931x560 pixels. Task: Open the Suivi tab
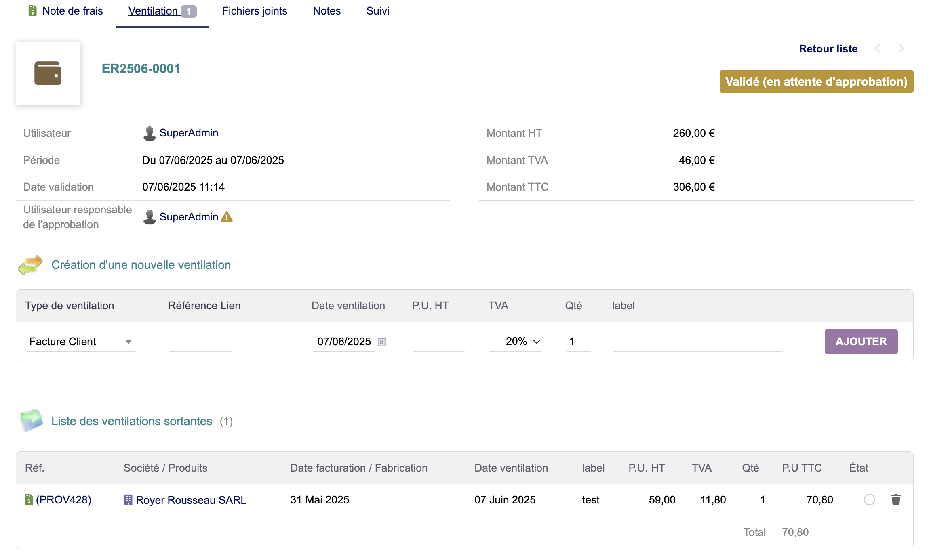point(378,11)
